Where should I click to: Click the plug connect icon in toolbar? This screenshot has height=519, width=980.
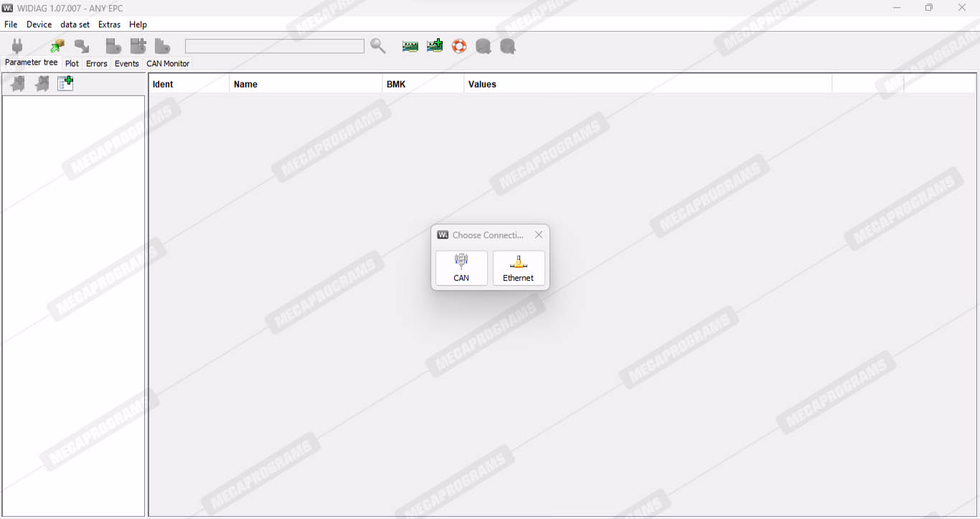[x=17, y=46]
